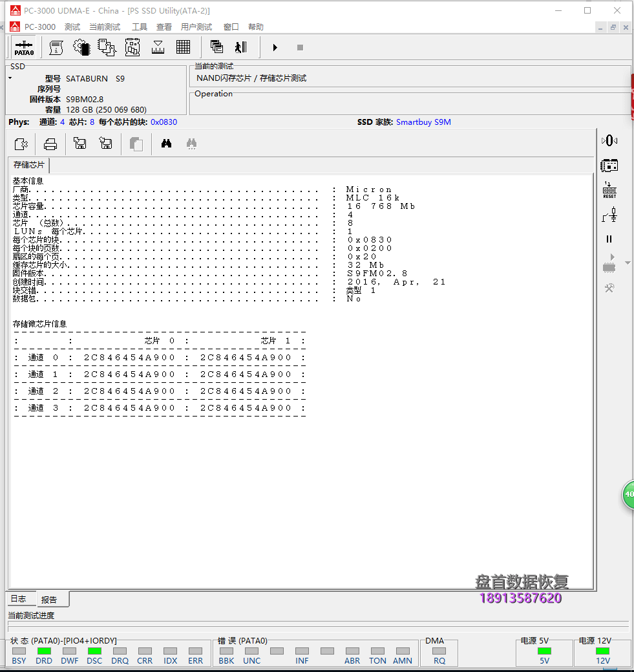Click the blue 0x0830 blocks value
Screen dimensions: 634x672
(164, 122)
